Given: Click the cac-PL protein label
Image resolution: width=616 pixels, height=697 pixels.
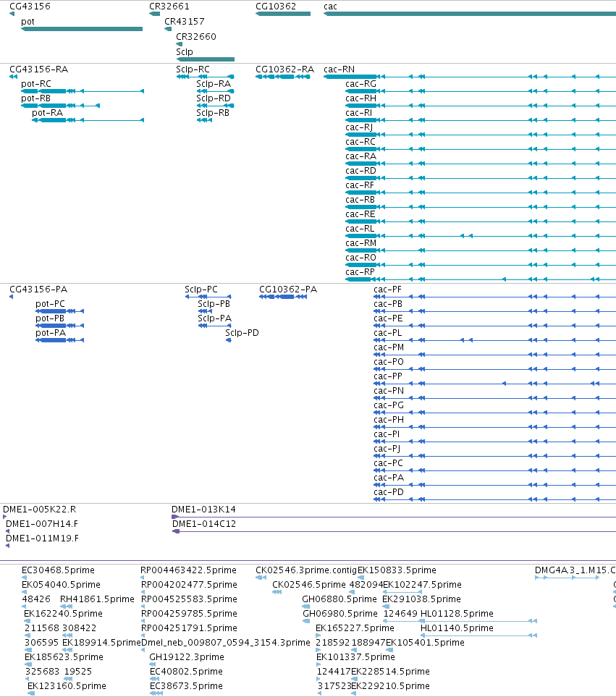Looking at the screenshot, I should click(x=387, y=333).
